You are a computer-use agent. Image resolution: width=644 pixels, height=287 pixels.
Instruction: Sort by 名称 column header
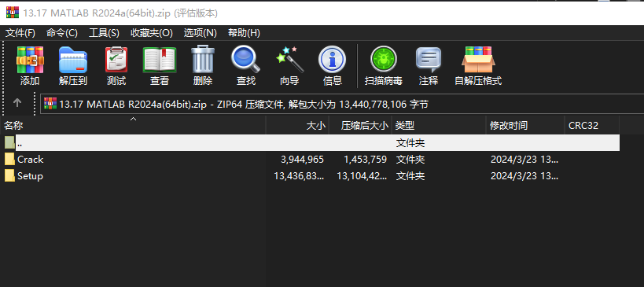pos(133,126)
